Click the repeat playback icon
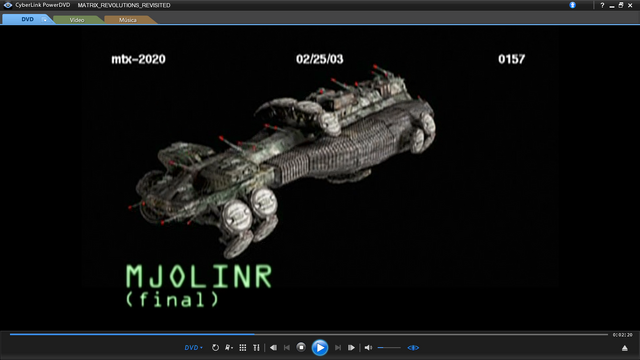The width and height of the screenshot is (640, 360). pyautogui.click(x=215, y=348)
